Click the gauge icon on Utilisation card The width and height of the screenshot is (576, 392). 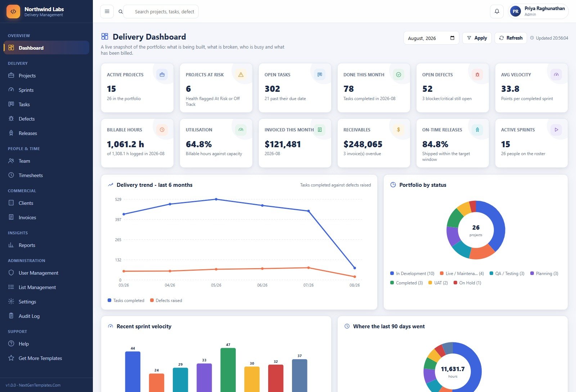(x=241, y=130)
